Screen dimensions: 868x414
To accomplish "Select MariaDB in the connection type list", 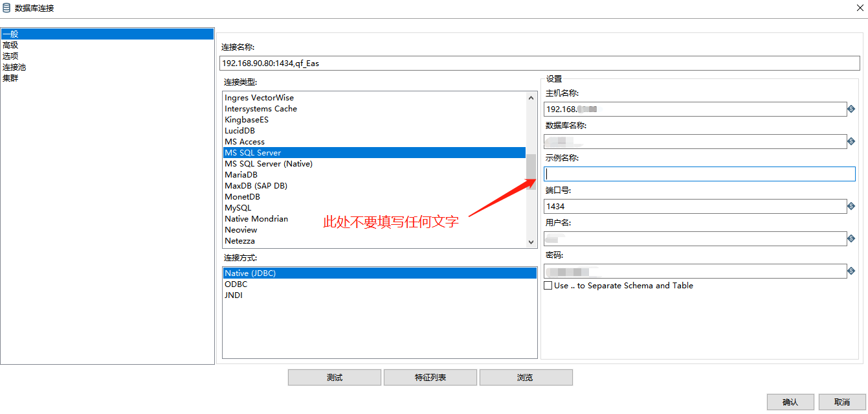I will [241, 174].
